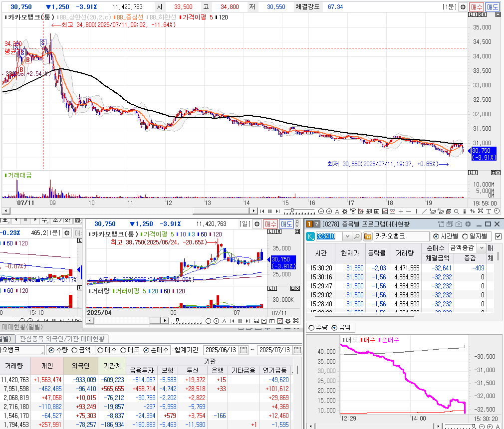Click the 기관계 column header
Image resolution: width=504 pixels, height=429 pixels.
pyautogui.click(x=112, y=366)
